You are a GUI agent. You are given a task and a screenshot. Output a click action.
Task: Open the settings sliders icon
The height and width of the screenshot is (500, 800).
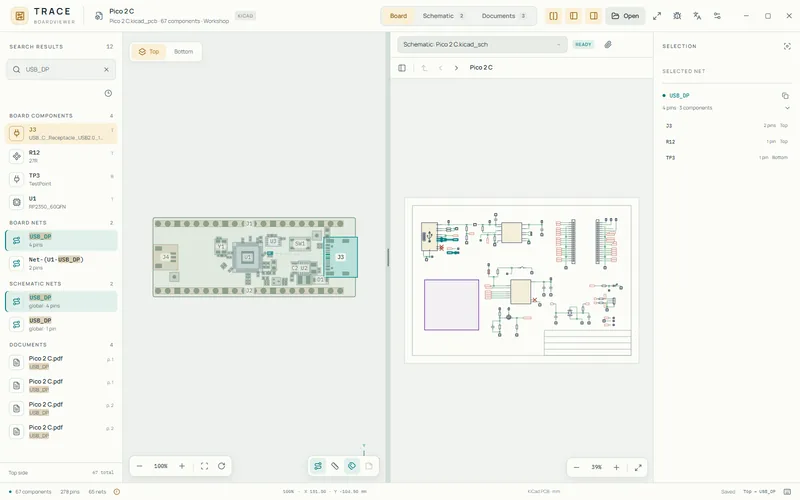pos(717,16)
